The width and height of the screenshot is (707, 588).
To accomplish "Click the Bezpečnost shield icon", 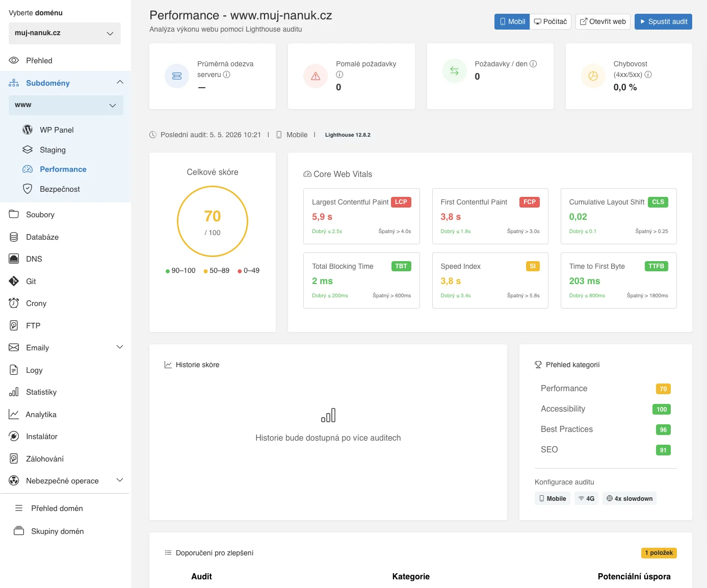I will 28,189.
